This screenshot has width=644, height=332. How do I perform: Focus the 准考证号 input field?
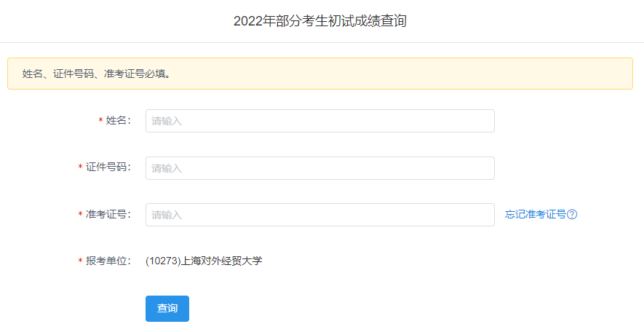(x=319, y=215)
